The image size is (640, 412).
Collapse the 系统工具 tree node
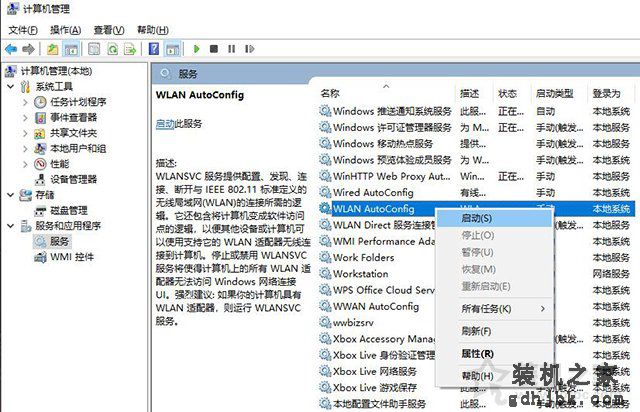(x=11, y=87)
